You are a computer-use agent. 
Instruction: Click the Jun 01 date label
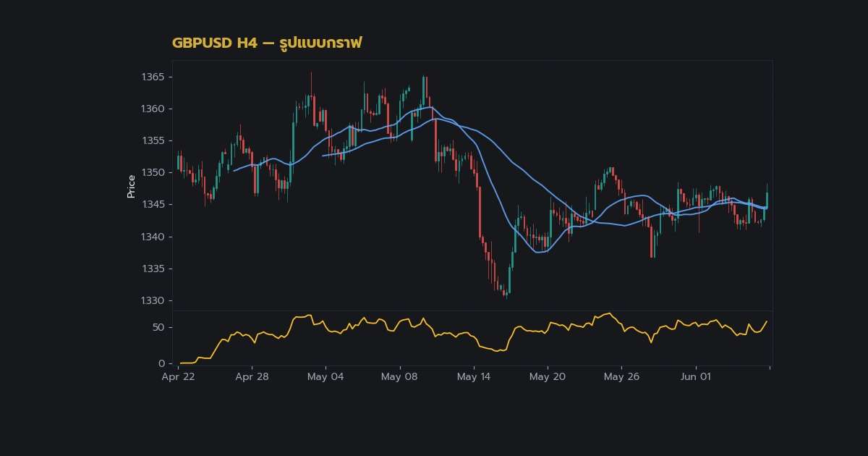click(696, 377)
